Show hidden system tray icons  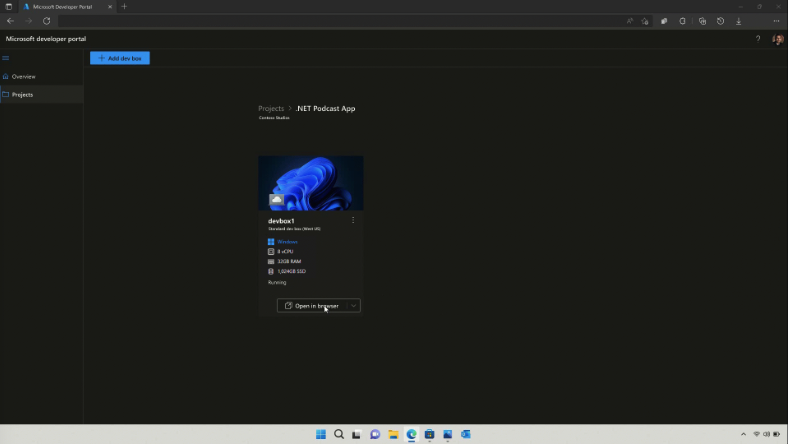743,434
